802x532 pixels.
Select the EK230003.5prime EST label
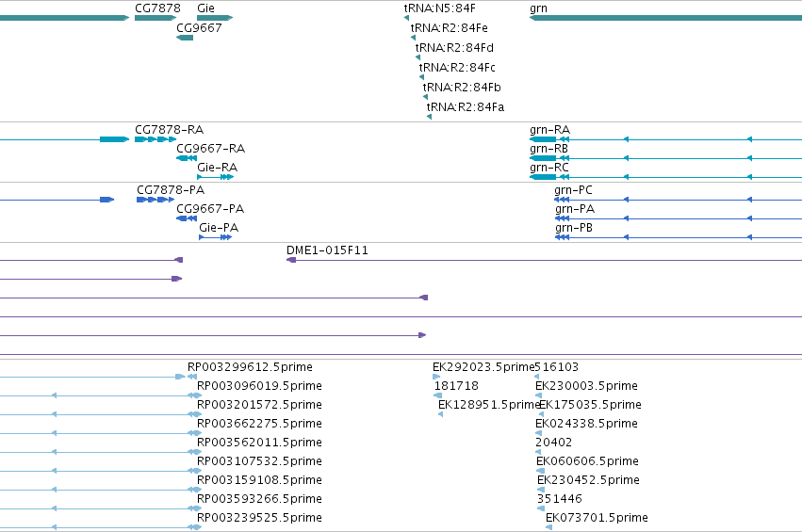pyautogui.click(x=587, y=386)
